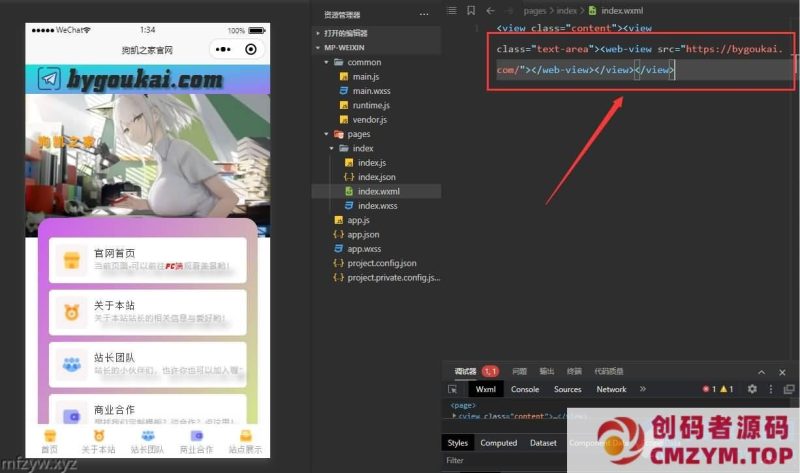800x473 pixels.
Task: Open main.js in common folder
Action: pos(365,77)
